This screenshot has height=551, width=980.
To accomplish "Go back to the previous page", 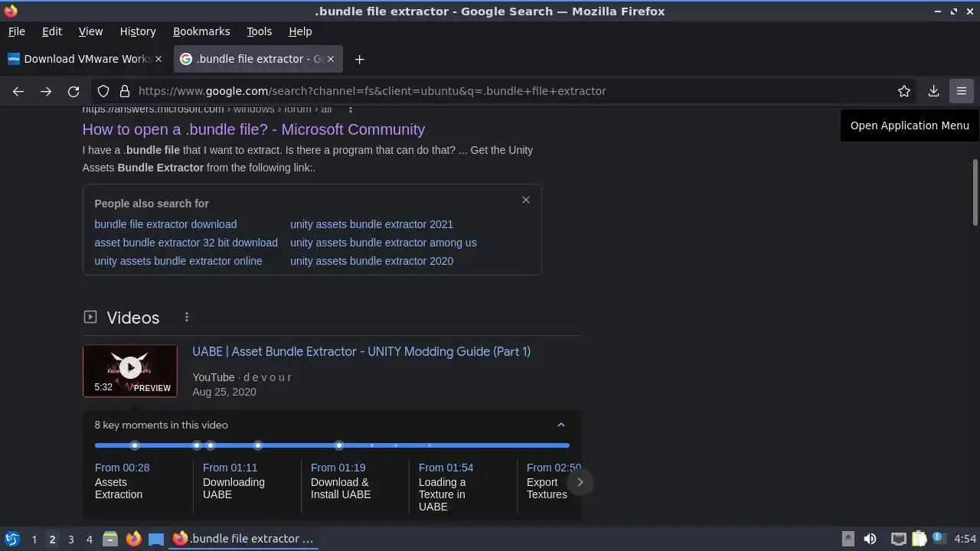I will click(x=18, y=91).
